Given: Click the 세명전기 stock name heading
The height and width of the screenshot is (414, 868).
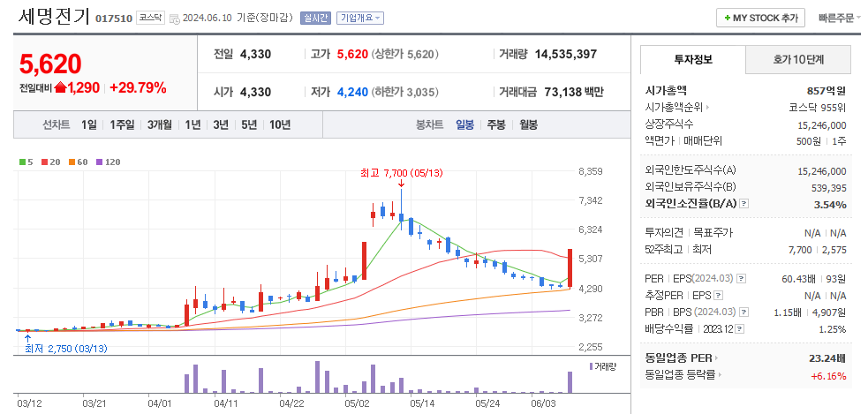Looking at the screenshot, I should [54, 17].
